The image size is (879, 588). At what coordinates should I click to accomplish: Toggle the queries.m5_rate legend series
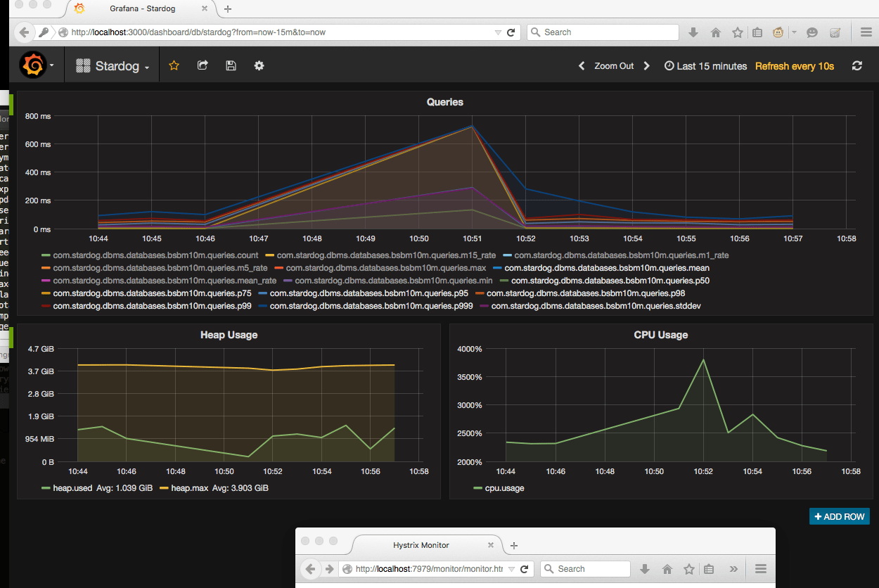pyautogui.click(x=160, y=268)
